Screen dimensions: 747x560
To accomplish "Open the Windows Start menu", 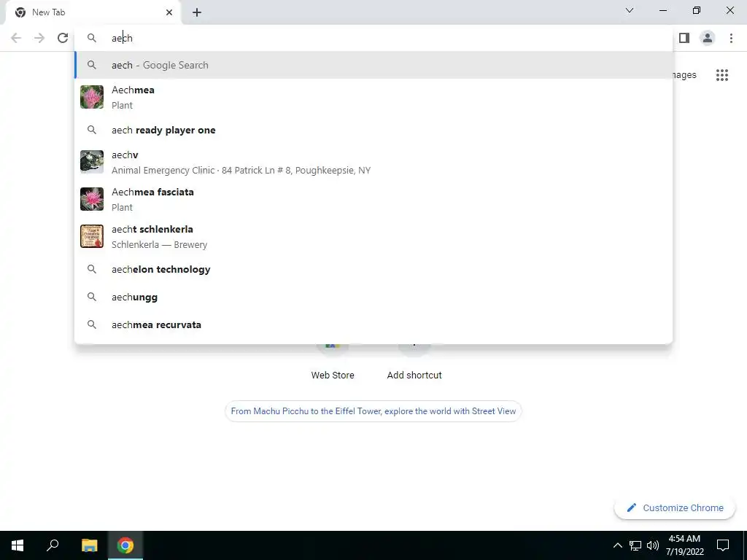I will click(x=18, y=545).
